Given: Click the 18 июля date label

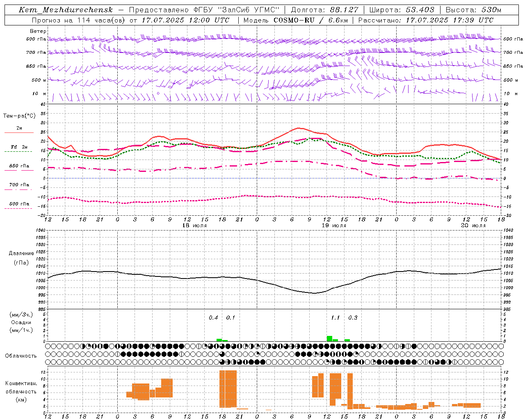Looking at the screenshot, I should pyautogui.click(x=194, y=226).
